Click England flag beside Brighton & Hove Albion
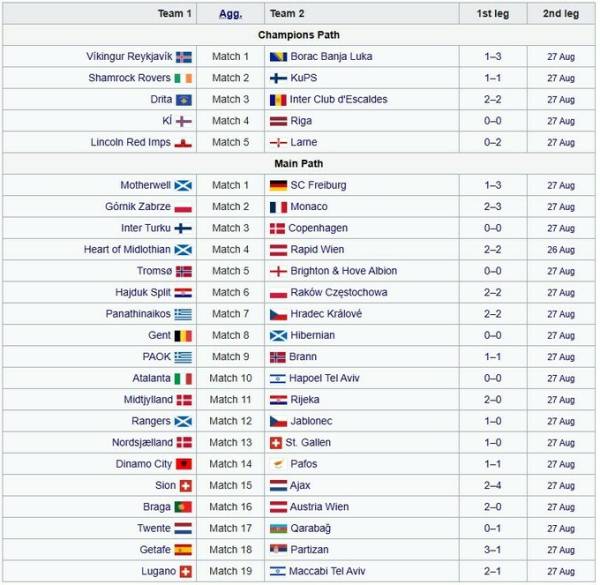 click(278, 271)
